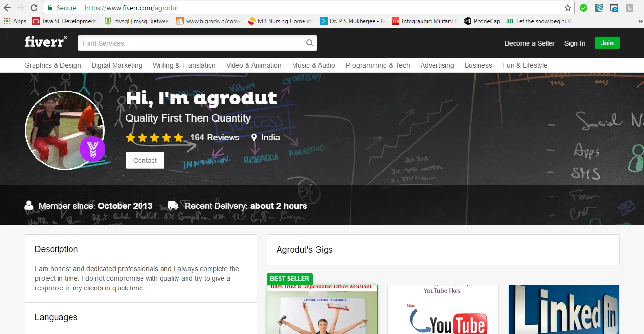Open Fun & Lifestyle category menu
This screenshot has height=334, width=644.
point(525,65)
